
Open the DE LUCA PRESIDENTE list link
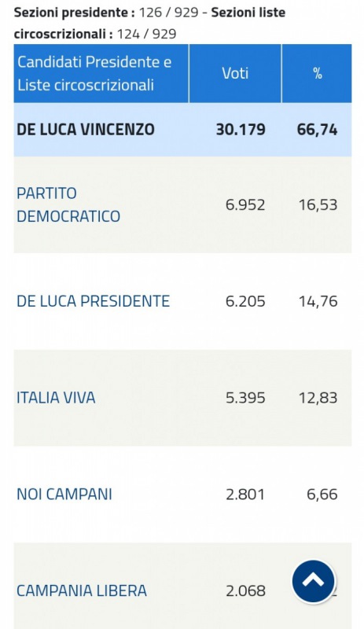[93, 301]
